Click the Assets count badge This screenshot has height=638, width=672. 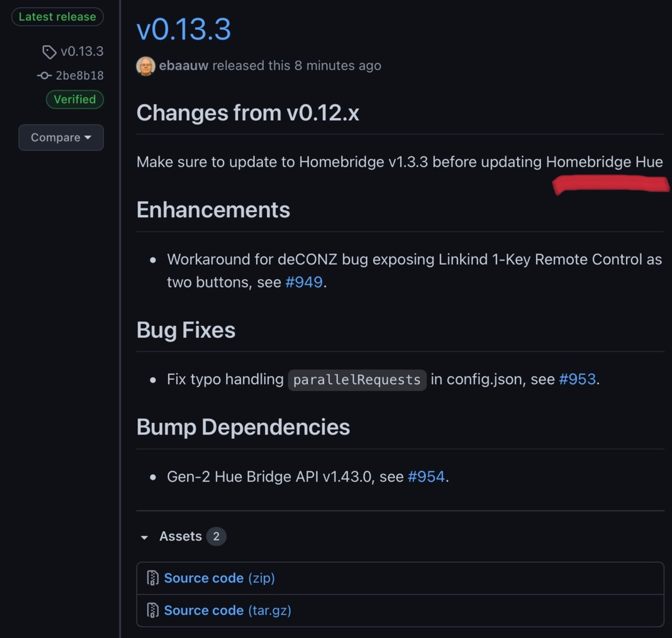(216, 536)
